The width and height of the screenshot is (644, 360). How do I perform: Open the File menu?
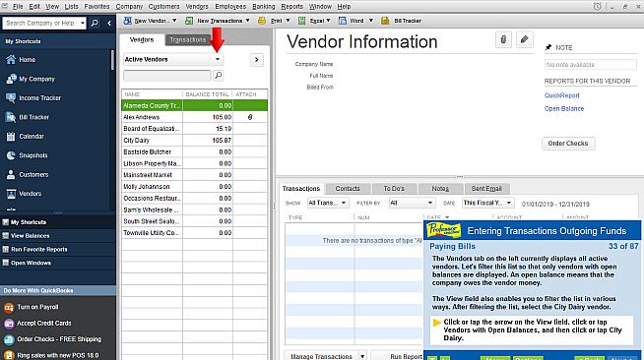coord(18,7)
